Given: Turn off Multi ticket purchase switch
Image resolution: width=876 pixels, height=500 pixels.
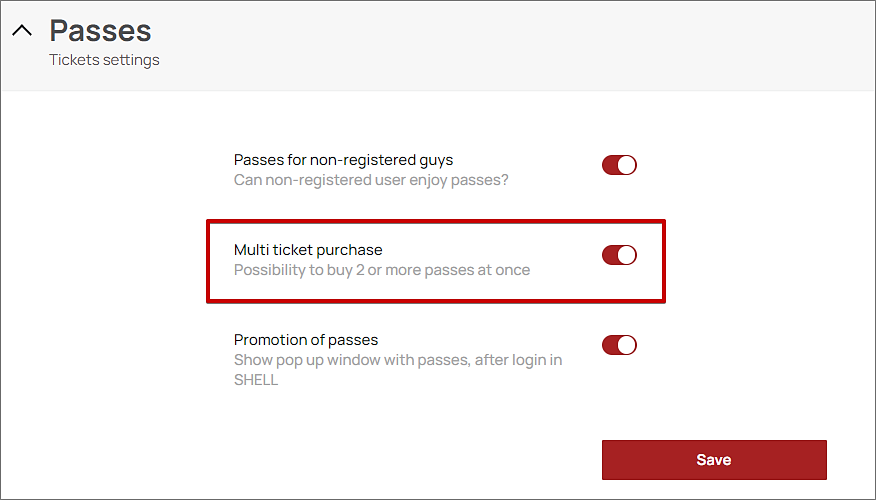Looking at the screenshot, I should point(619,255).
